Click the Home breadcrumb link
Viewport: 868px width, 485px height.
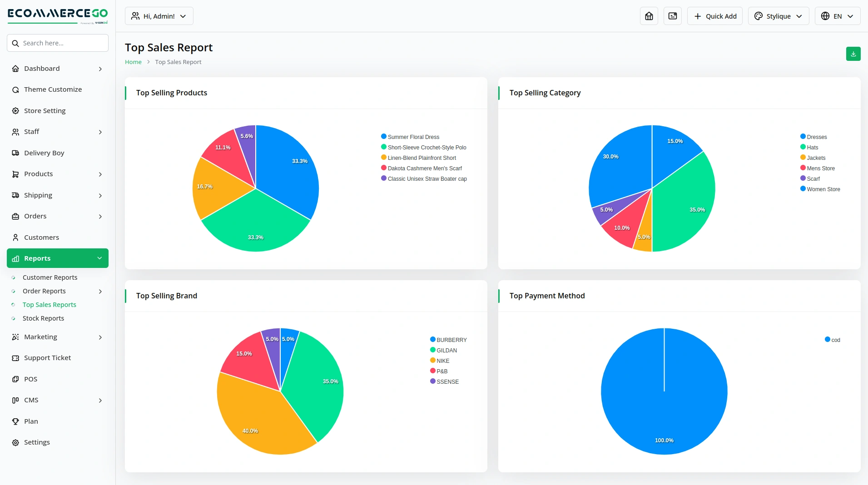pyautogui.click(x=133, y=62)
